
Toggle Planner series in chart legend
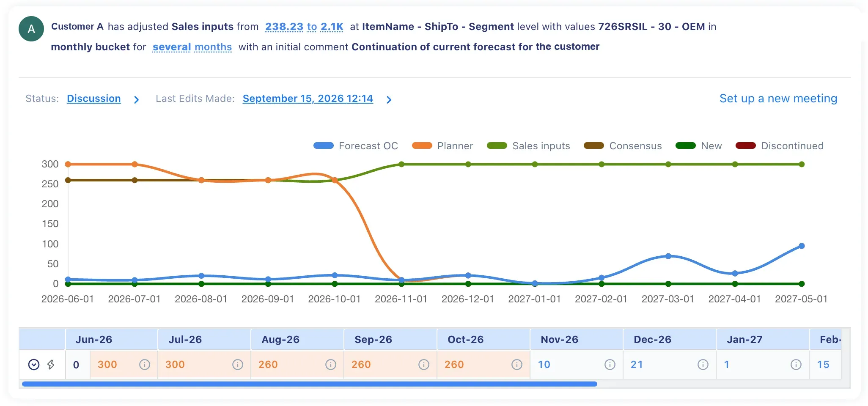click(442, 146)
